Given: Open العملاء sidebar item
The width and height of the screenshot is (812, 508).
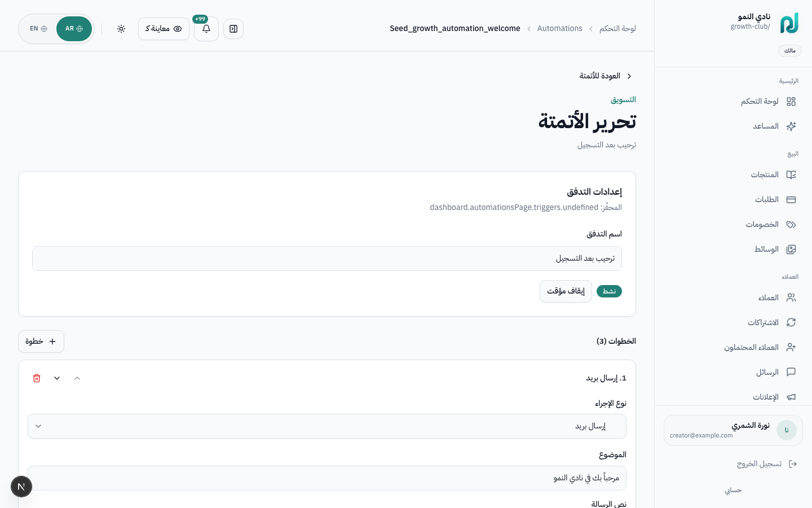Looking at the screenshot, I should click(733, 298).
